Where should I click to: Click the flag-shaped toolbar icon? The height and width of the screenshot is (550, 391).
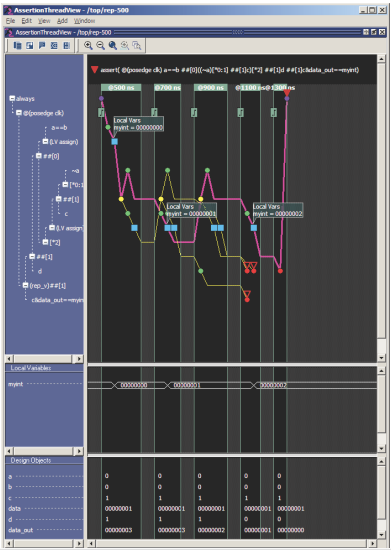point(42,45)
